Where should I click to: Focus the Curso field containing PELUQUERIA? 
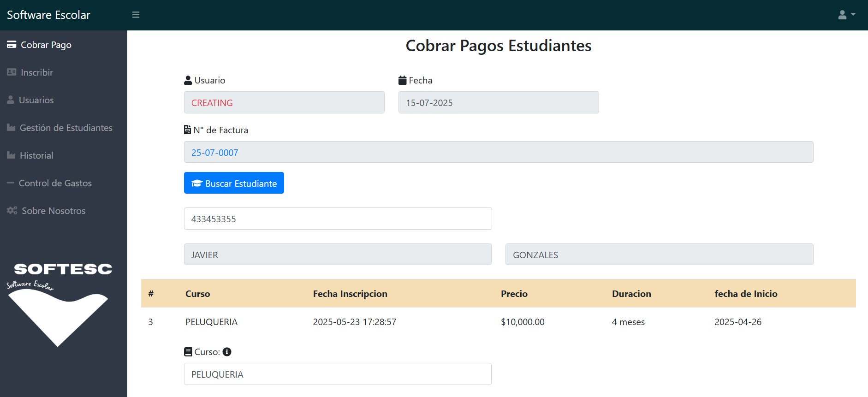[x=338, y=374]
